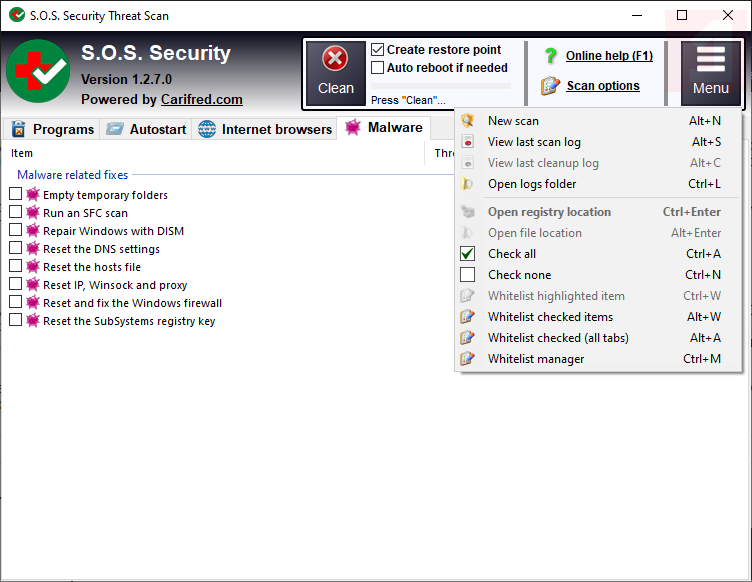Open Scan options link
The height and width of the screenshot is (582, 752).
coord(603,86)
